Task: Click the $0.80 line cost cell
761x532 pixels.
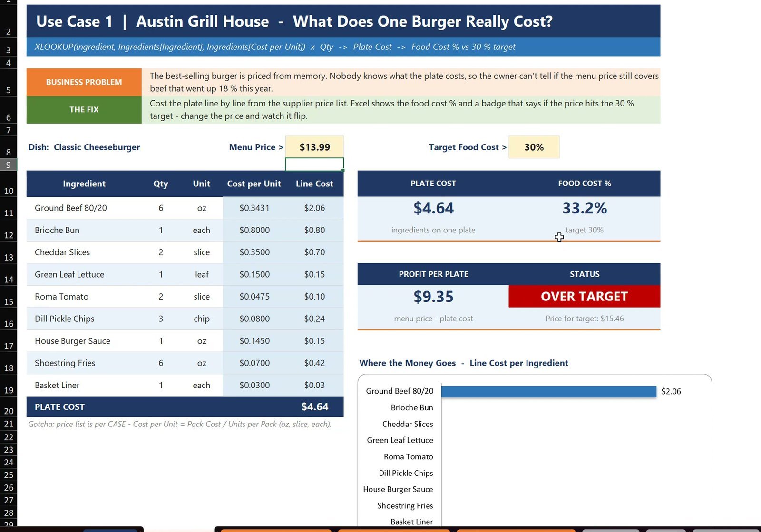Action: click(x=314, y=230)
